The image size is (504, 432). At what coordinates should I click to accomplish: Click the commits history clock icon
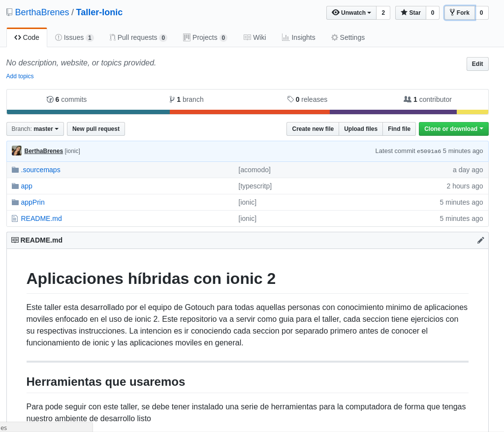[50, 99]
